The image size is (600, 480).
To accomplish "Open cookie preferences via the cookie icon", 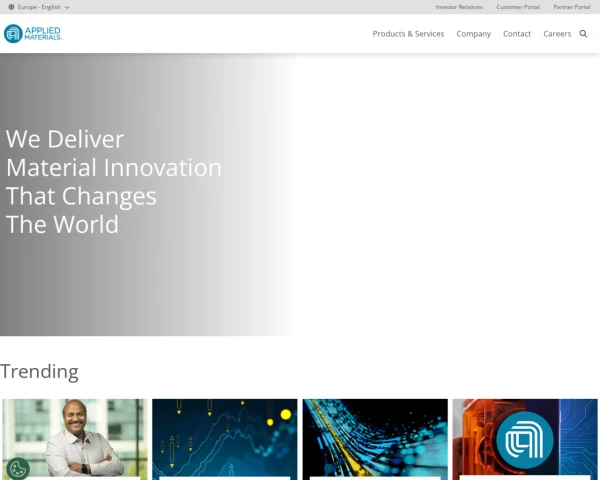I will pos(17,467).
